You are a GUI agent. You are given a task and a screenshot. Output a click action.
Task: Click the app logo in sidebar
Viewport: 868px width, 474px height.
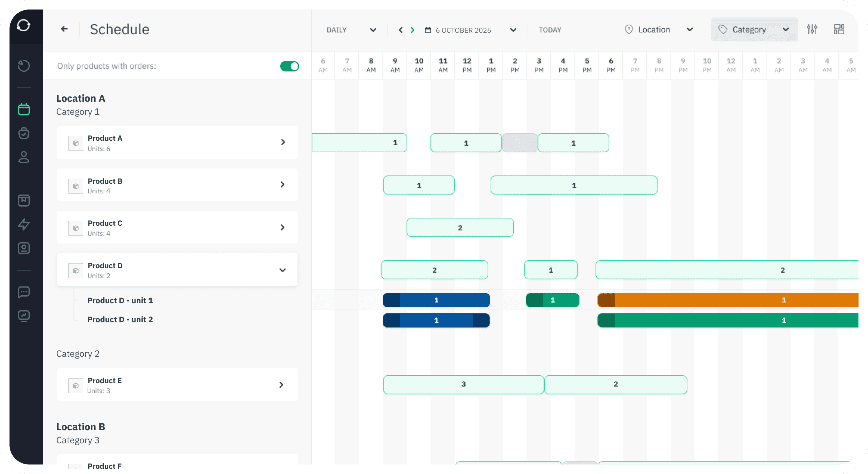(24, 25)
